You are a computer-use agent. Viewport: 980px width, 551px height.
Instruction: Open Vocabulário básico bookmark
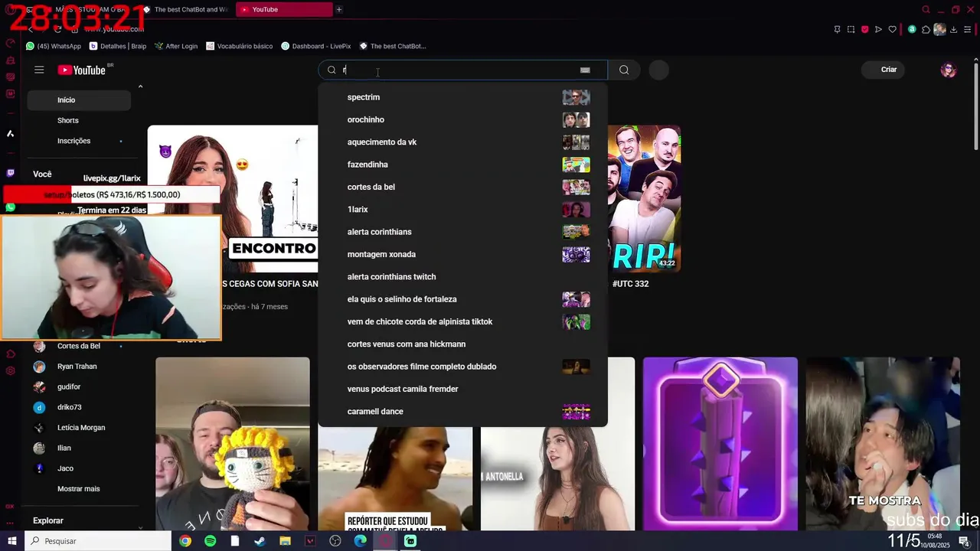[239, 46]
